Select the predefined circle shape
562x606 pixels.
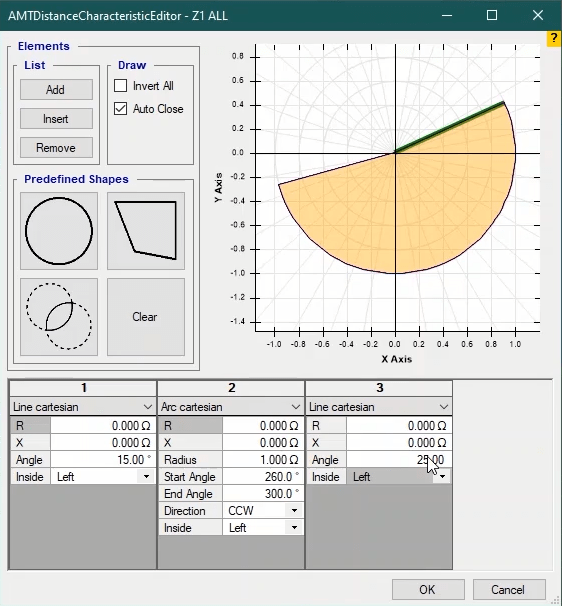tap(59, 231)
